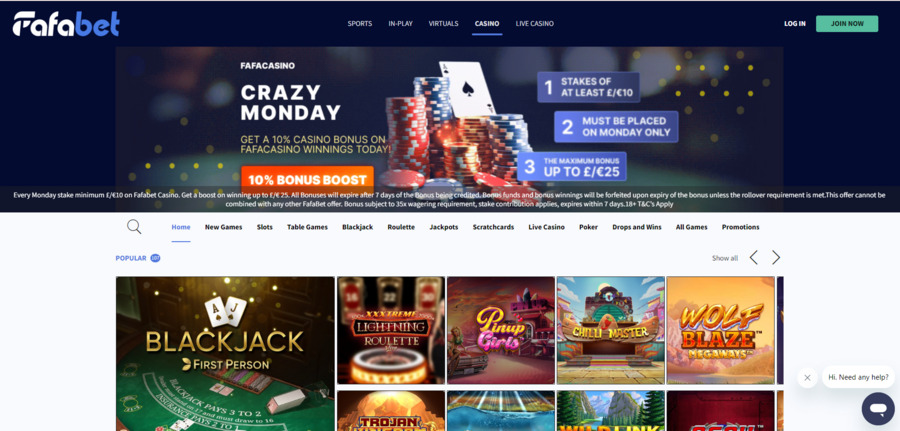The image size is (900, 431).
Task: Click the 10% Bonus Boost button
Action: [307, 180]
